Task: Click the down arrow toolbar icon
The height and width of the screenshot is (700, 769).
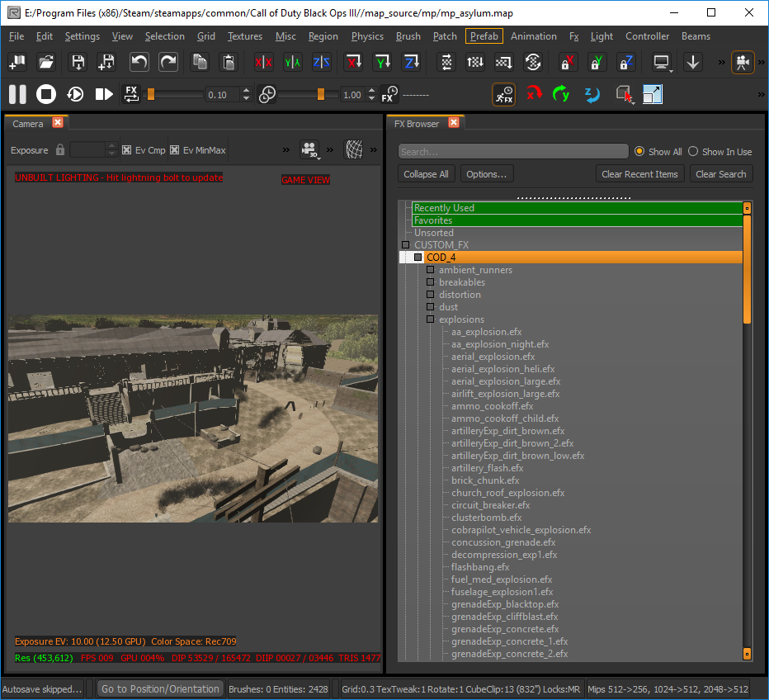Action: tap(692, 62)
